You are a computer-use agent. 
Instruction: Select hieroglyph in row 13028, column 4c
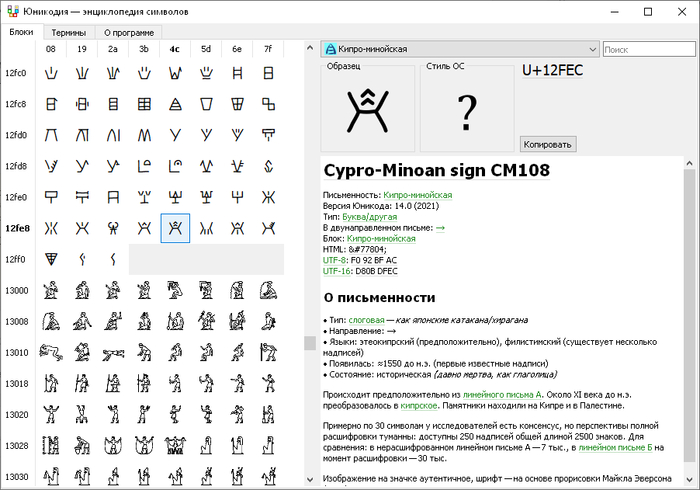175,445
